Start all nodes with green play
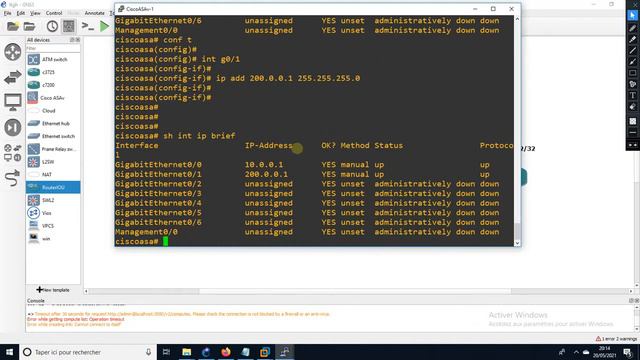The width and height of the screenshot is (640, 360). click(x=104, y=27)
